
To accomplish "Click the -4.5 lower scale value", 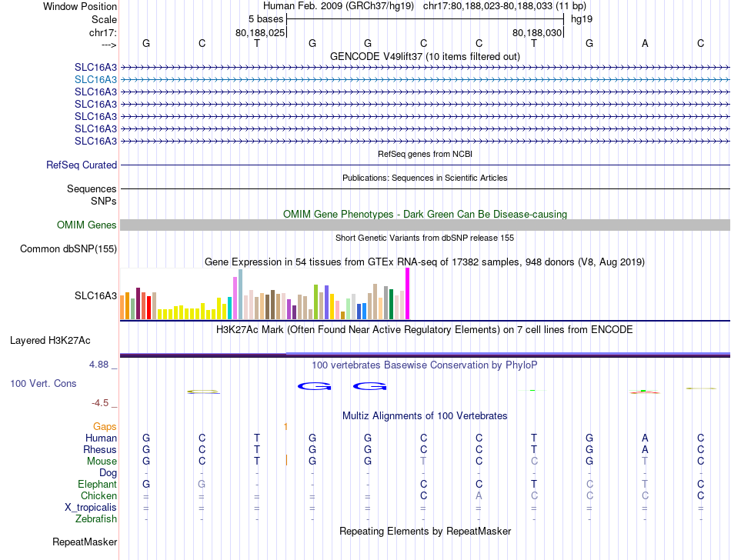I will click(x=100, y=403).
